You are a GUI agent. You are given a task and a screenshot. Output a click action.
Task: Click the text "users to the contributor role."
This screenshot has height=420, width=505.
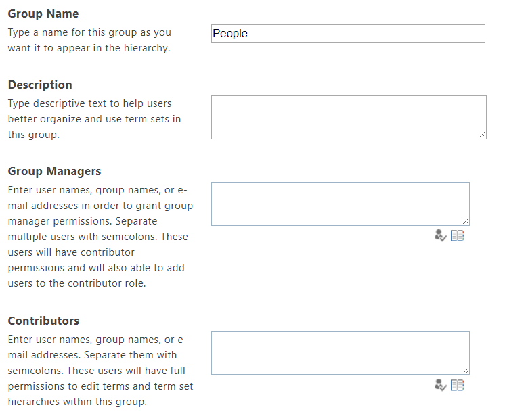[x=77, y=283]
